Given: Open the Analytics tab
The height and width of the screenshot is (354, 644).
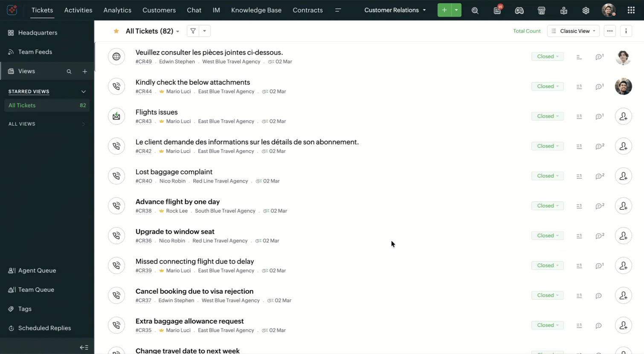Looking at the screenshot, I should (117, 10).
